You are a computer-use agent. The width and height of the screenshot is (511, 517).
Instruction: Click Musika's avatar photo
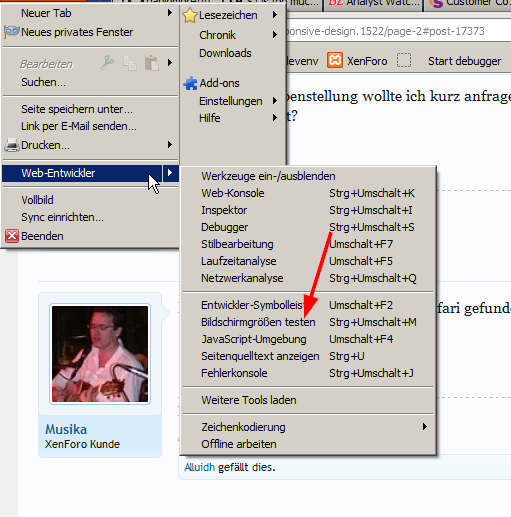100,354
